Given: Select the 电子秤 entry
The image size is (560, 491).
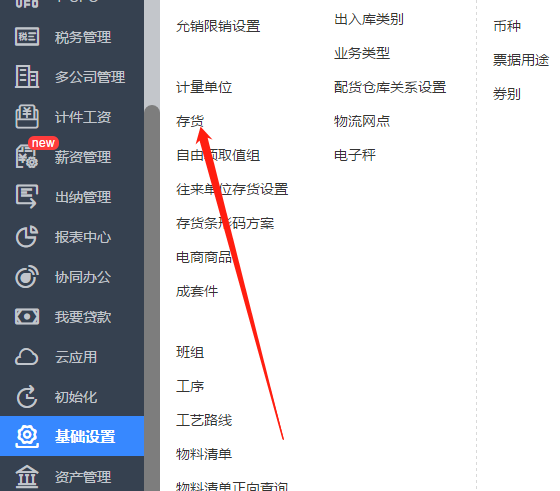Looking at the screenshot, I should click(355, 155).
